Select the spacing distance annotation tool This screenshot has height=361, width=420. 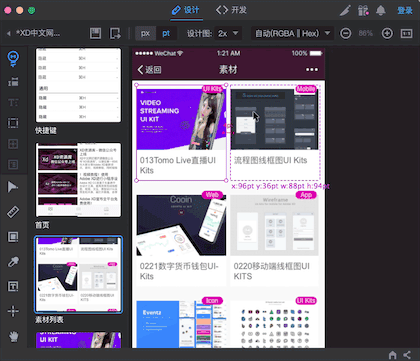pyautogui.click(x=13, y=82)
